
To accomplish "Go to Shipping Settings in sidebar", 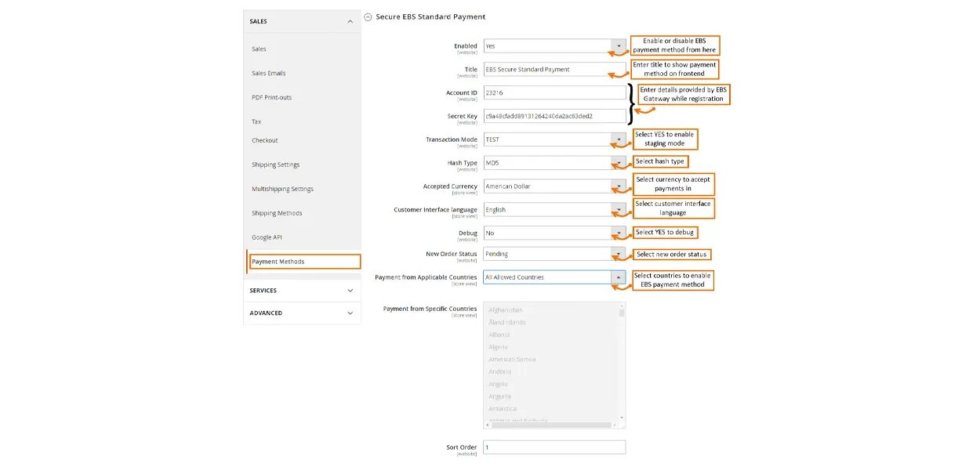I will click(276, 165).
